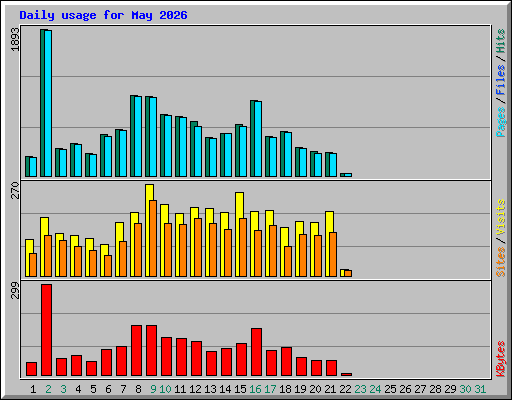Click the red KBytes bar for day 16
512x400 pixels.
click(x=256, y=352)
